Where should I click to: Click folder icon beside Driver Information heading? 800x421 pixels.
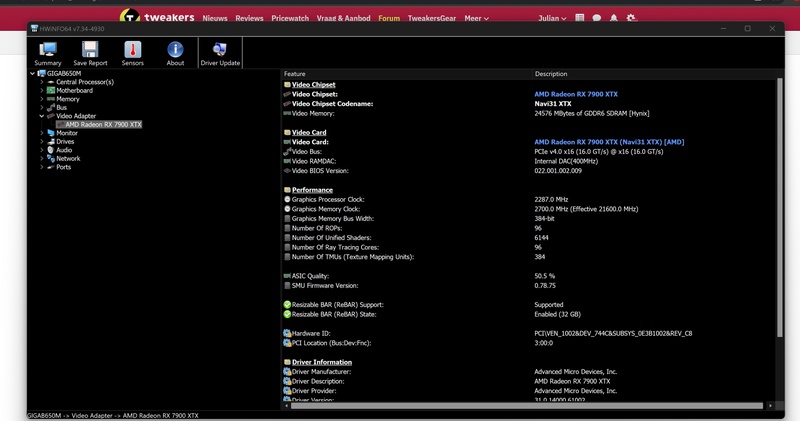coord(287,362)
